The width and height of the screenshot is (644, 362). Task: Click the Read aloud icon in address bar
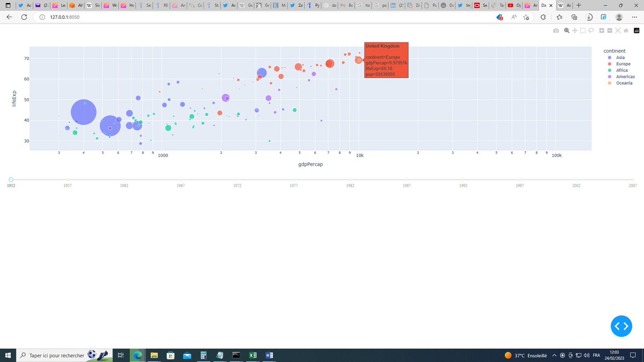(514, 17)
